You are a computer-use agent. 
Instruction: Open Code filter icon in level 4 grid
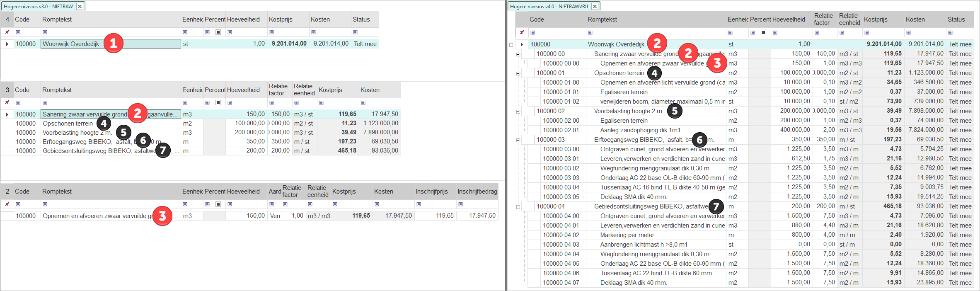(18, 32)
